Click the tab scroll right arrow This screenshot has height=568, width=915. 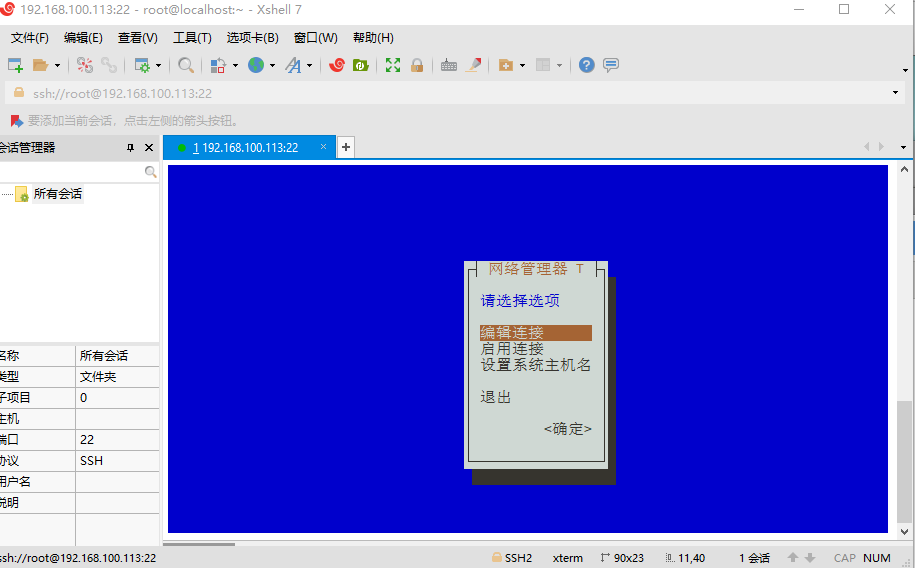[881, 147]
